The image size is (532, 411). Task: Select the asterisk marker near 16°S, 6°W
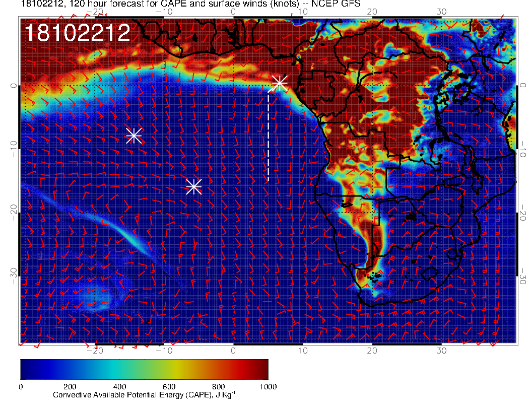194,186
